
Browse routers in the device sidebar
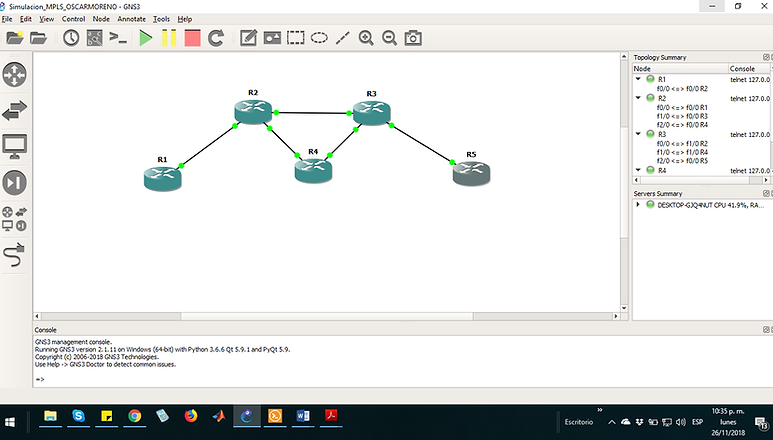pos(15,75)
